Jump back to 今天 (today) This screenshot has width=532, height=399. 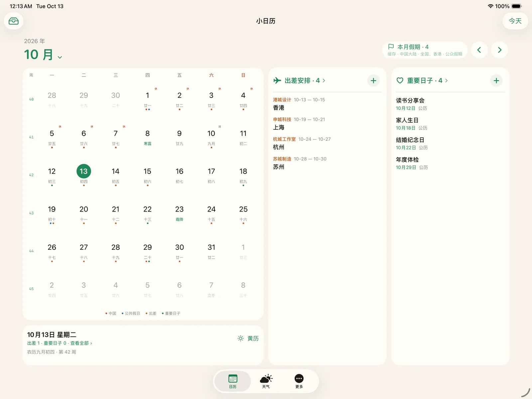pos(515,21)
